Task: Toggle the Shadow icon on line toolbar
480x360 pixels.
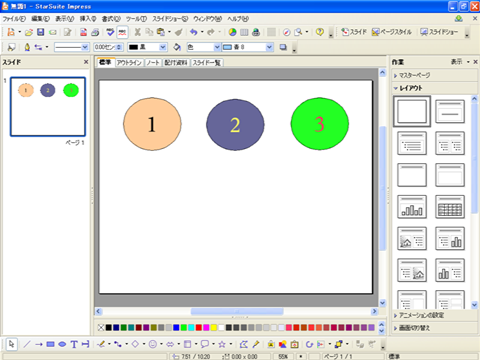Action: tap(283, 47)
